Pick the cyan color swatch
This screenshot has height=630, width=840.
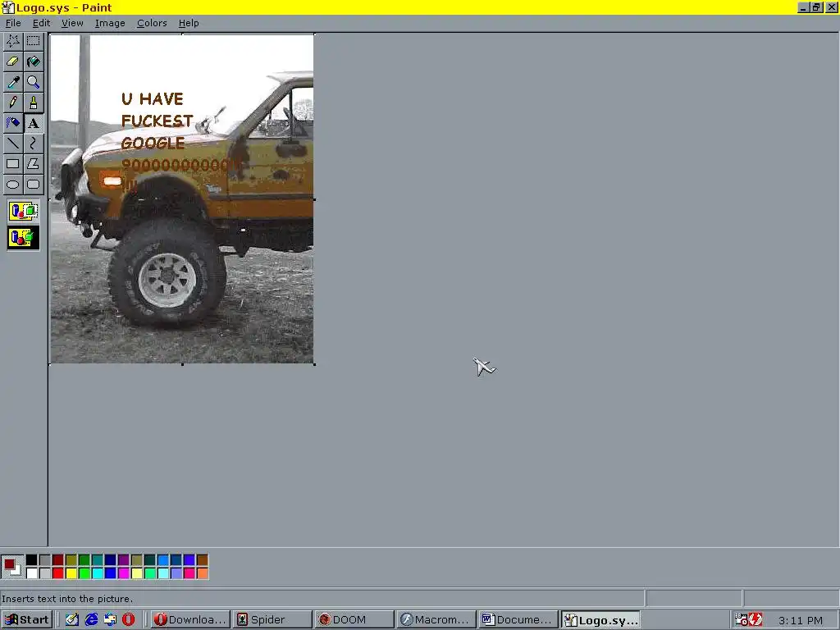tap(97, 573)
